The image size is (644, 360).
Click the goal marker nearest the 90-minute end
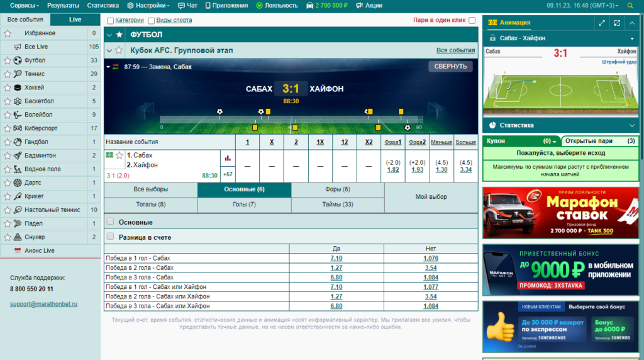tap(408, 128)
